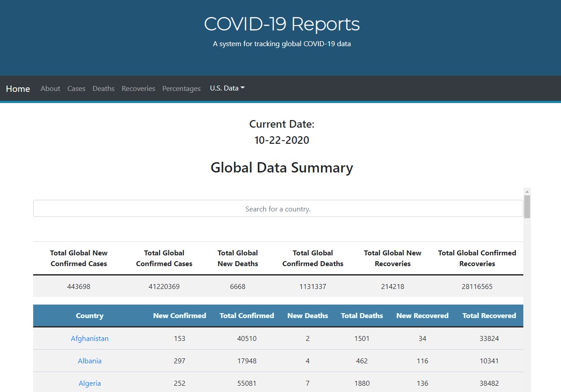Click the Home navbar brand link
Screen dimensions: 561x392
18,89
